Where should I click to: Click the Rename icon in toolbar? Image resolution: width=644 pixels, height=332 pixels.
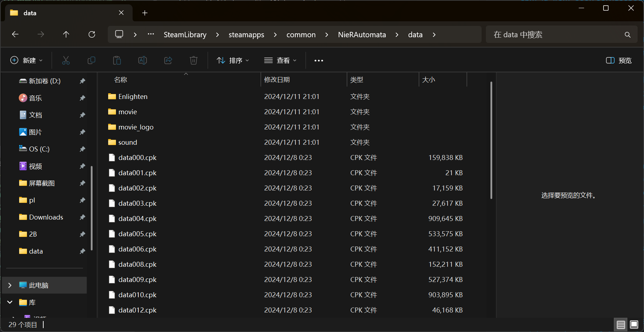pos(143,60)
